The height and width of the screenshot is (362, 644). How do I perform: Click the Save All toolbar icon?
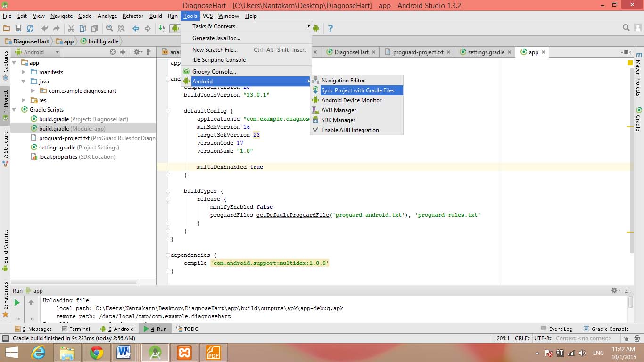point(18,28)
